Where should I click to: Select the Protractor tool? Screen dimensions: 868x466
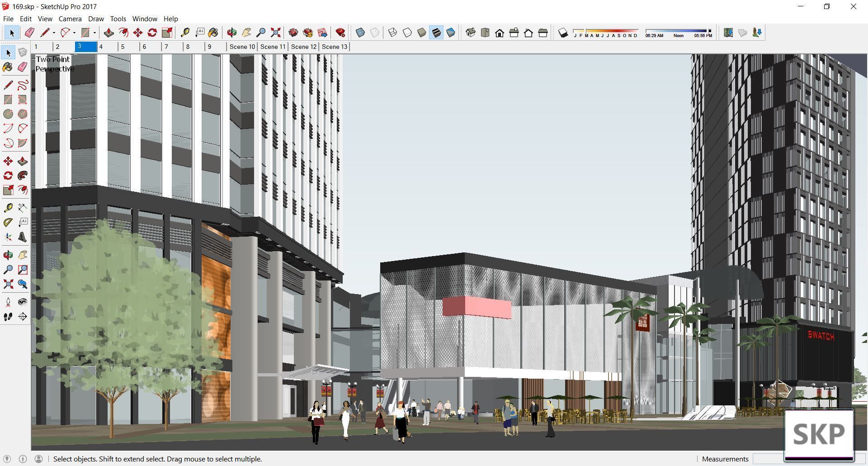pyautogui.click(x=8, y=223)
